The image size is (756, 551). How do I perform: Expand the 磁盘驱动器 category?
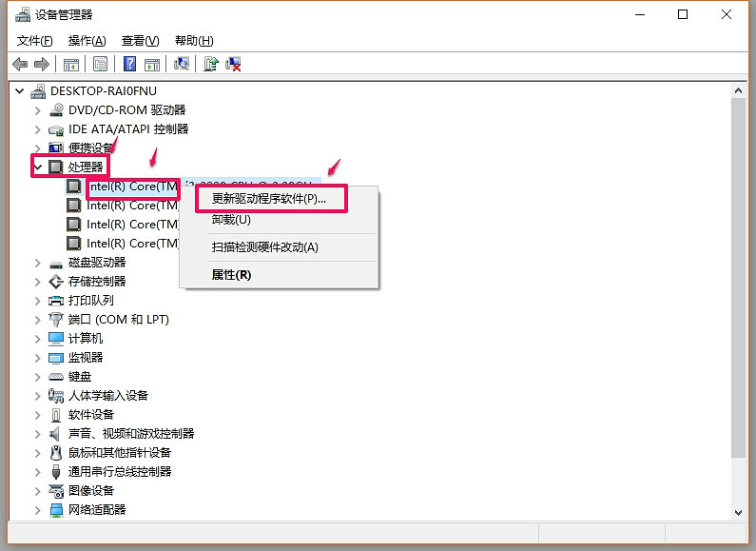(x=38, y=263)
